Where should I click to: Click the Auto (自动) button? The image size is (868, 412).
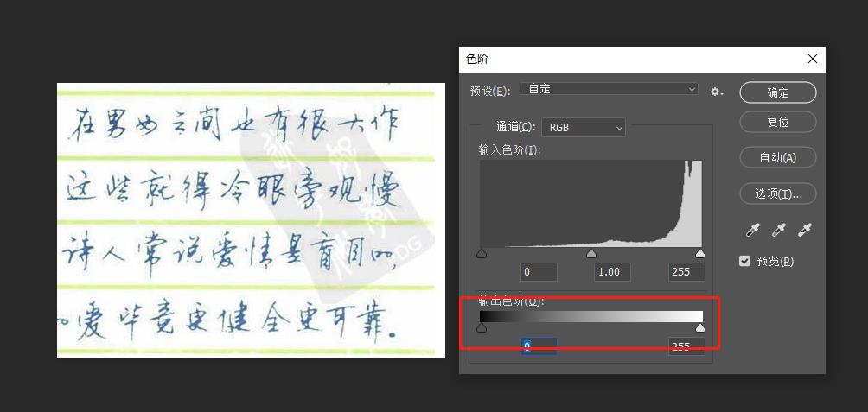[x=777, y=157]
